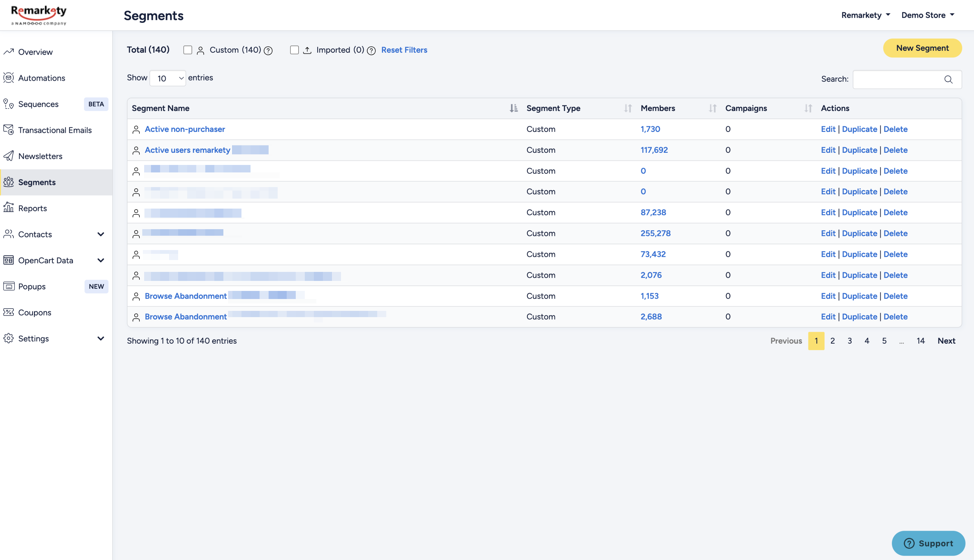Click the Automations icon in sidebar
Viewport: 974px width, 560px height.
(8, 78)
